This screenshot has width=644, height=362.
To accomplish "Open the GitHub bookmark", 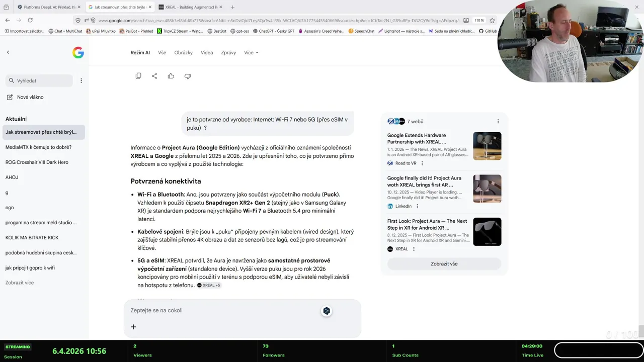I will [x=488, y=31].
